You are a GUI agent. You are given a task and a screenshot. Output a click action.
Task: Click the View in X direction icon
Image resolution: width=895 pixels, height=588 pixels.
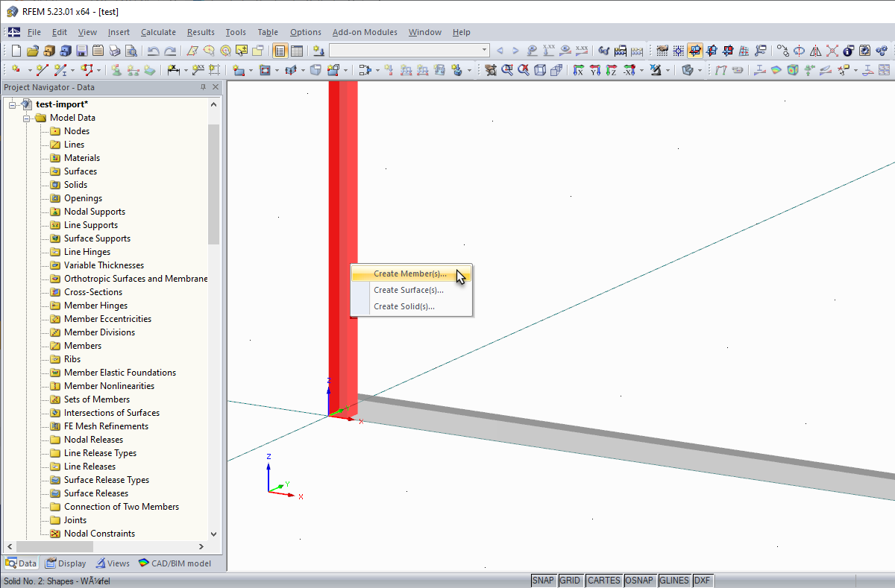point(578,69)
